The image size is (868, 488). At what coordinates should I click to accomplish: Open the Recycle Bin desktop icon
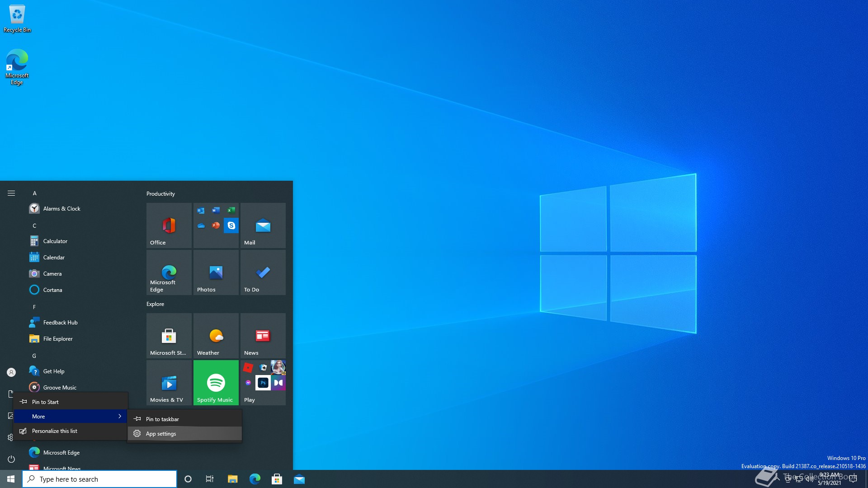pos(17,19)
